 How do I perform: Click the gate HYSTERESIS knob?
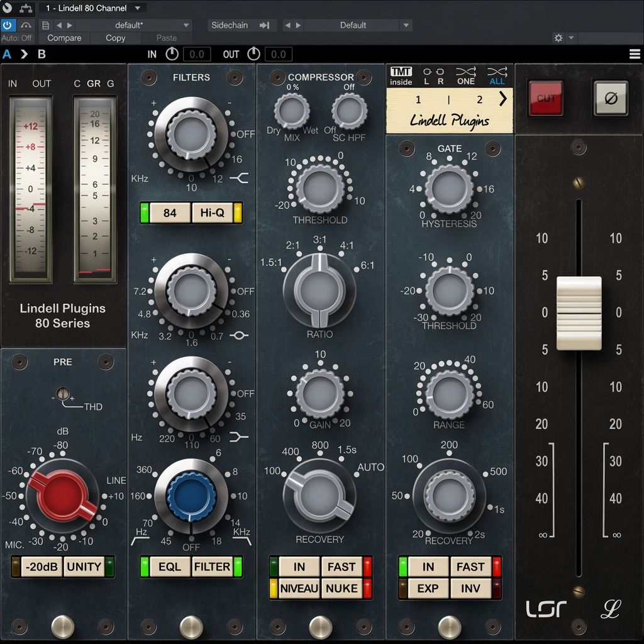coord(449,189)
